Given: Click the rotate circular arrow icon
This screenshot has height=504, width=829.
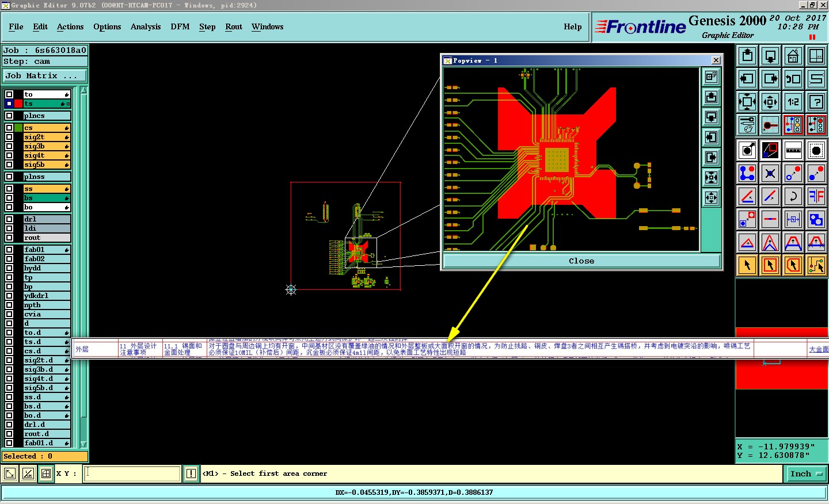Looking at the screenshot, I should [793, 196].
